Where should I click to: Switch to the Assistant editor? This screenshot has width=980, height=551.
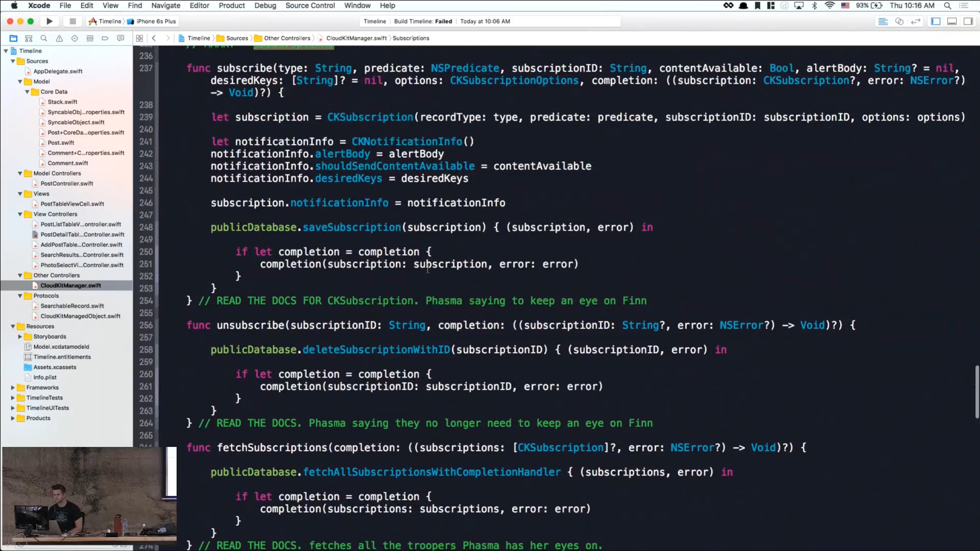coord(899,21)
